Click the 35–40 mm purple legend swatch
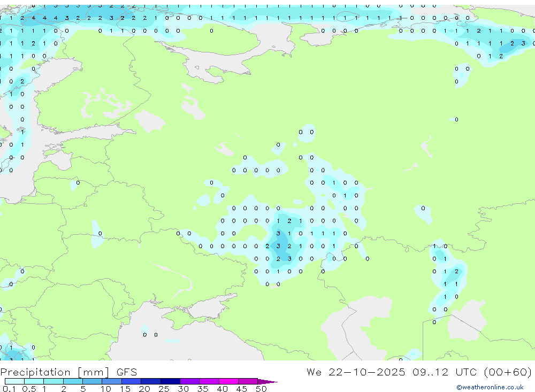This screenshot has height=392, width=535. [209, 381]
